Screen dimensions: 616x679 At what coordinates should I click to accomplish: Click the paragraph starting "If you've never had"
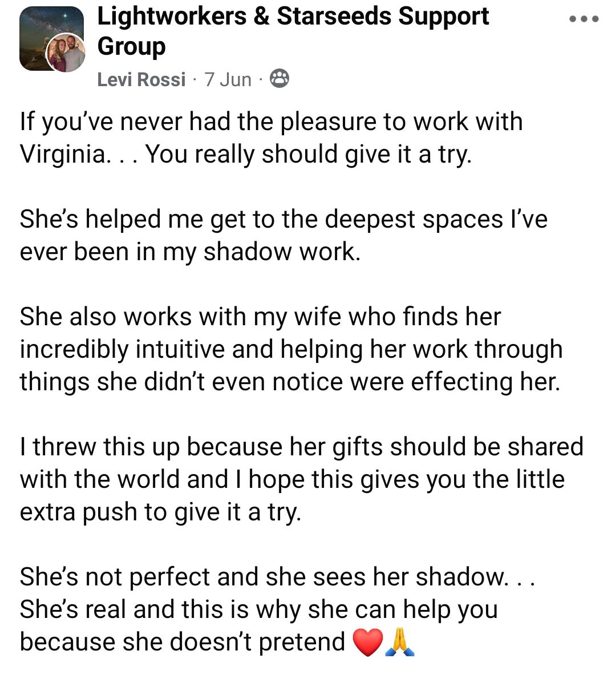click(271, 122)
